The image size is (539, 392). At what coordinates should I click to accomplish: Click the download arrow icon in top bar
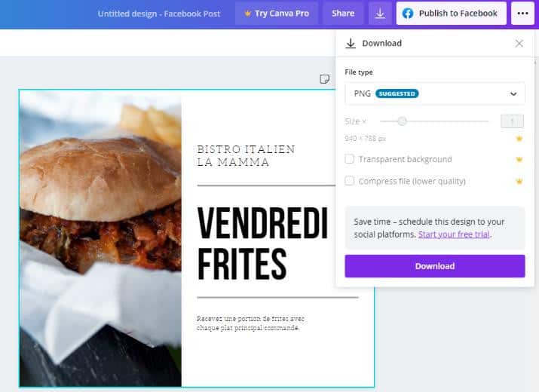point(380,14)
